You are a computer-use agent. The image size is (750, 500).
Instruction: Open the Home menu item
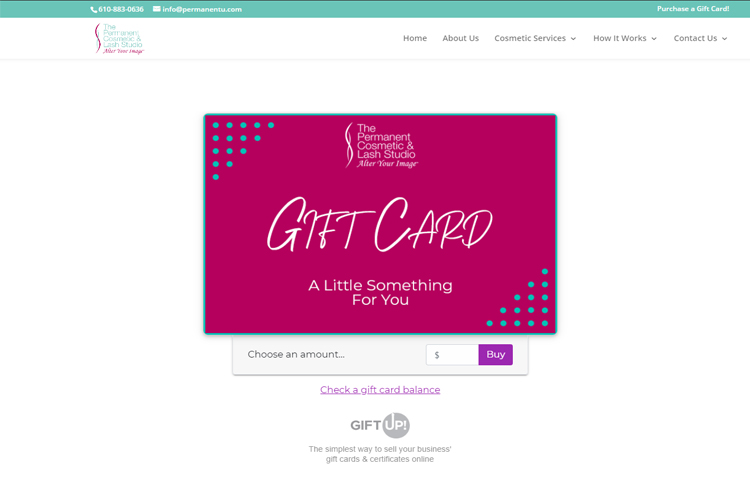415,38
